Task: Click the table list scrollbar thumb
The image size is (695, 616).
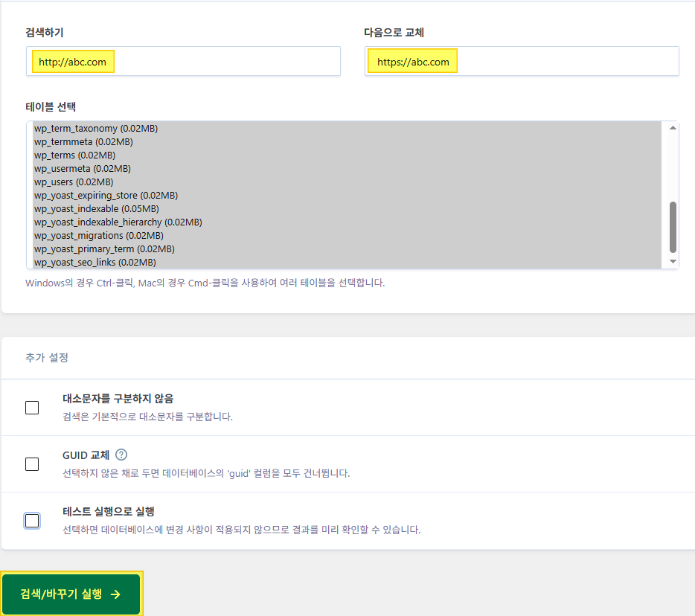Action: click(673, 227)
